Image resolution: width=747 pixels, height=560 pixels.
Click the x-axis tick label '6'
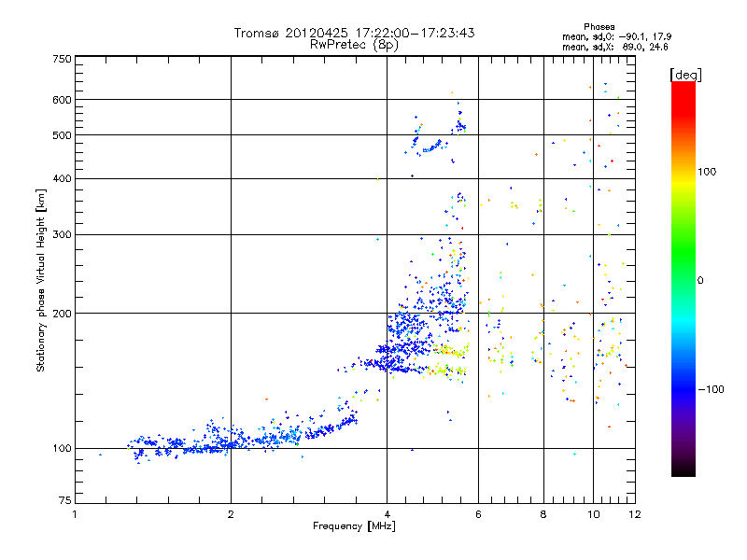(x=478, y=514)
